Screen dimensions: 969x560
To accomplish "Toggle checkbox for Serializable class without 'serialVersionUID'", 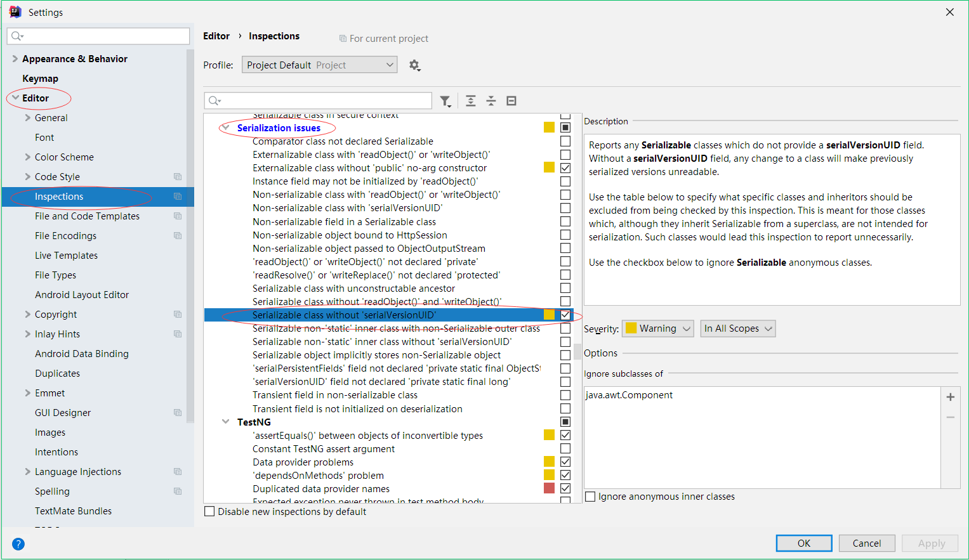I will (565, 315).
